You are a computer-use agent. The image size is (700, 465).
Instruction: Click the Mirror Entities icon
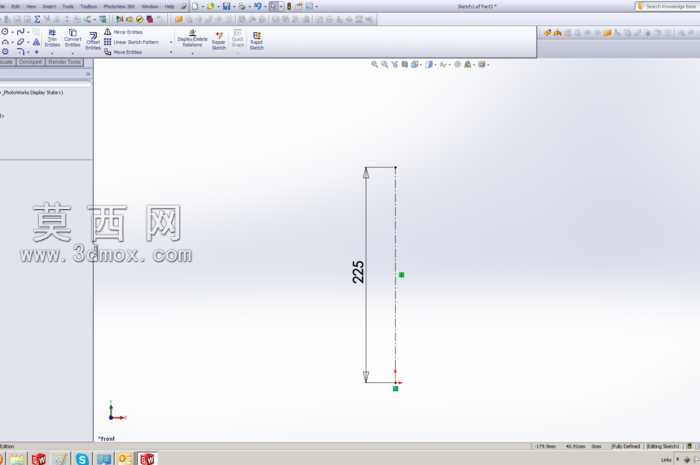(x=108, y=32)
